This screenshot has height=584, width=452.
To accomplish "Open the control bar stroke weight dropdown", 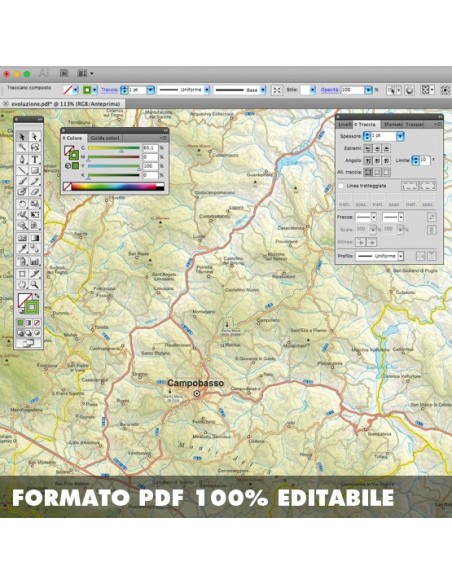I will point(150,90).
